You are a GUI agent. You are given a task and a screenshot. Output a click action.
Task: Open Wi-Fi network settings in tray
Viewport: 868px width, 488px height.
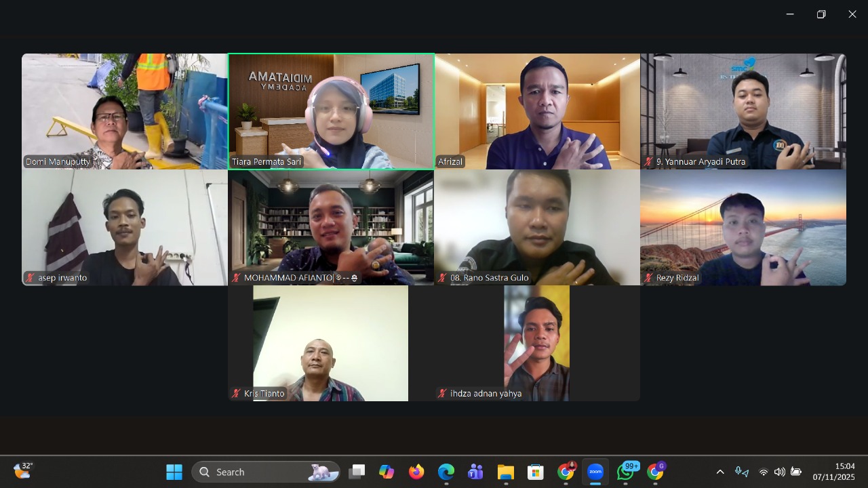(764, 472)
